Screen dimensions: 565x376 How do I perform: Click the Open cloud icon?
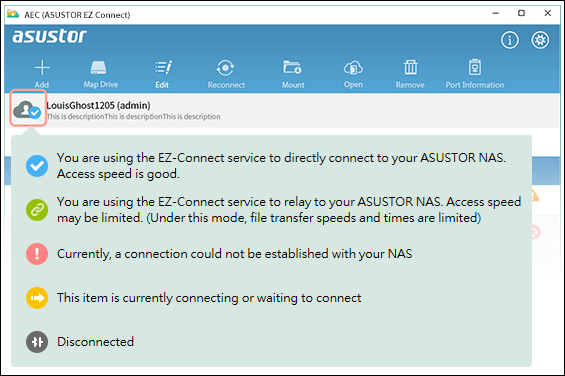click(353, 68)
